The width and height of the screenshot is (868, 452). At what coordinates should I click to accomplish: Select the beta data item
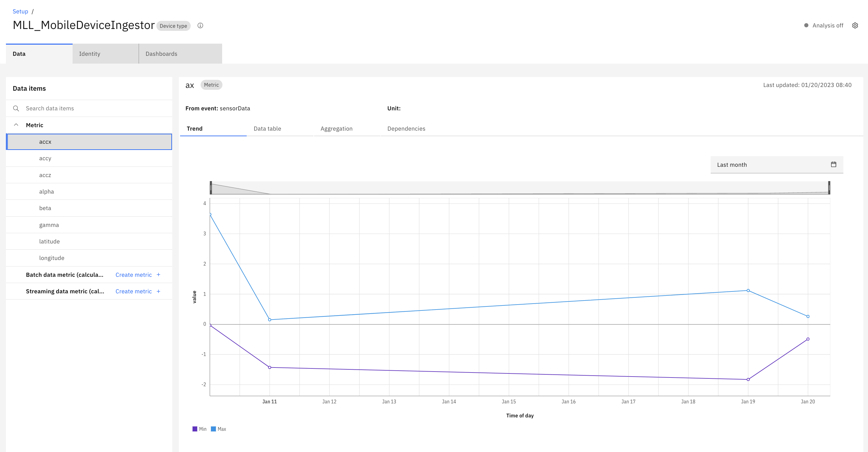[89, 208]
